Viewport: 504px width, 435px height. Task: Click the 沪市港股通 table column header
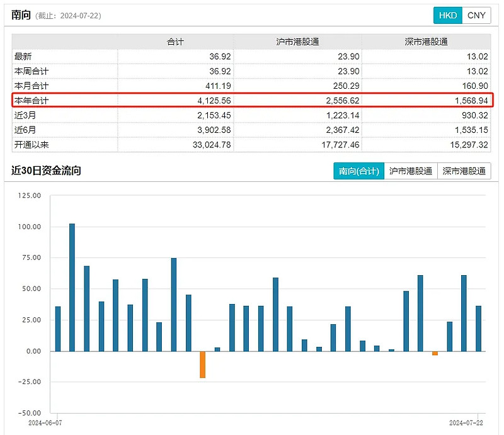click(x=297, y=42)
